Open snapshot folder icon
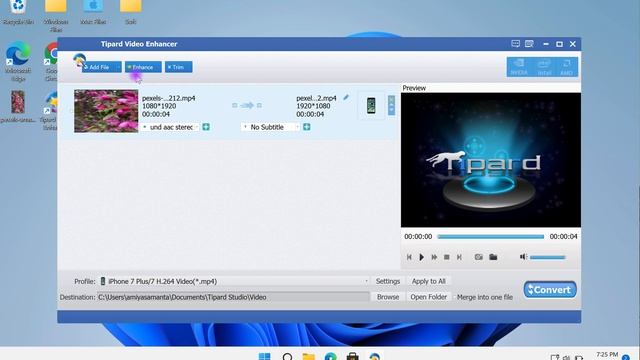 [493, 257]
